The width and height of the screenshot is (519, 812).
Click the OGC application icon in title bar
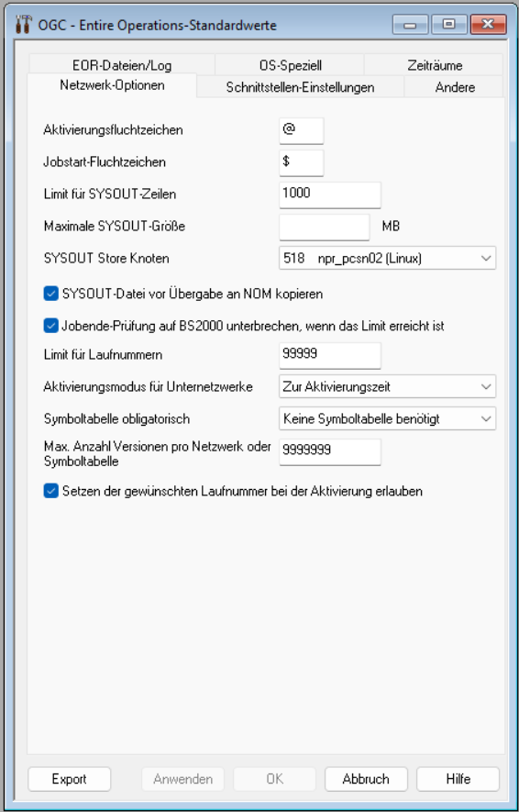23,25
